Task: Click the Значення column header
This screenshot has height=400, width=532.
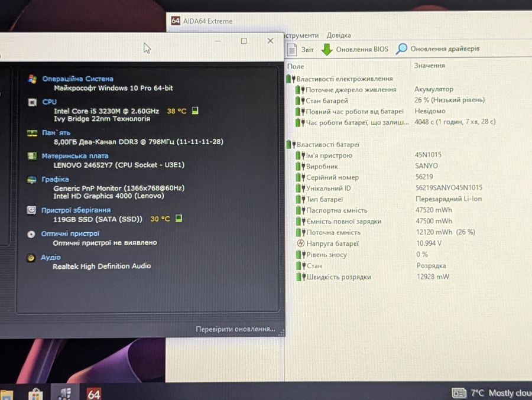Action: coord(430,66)
